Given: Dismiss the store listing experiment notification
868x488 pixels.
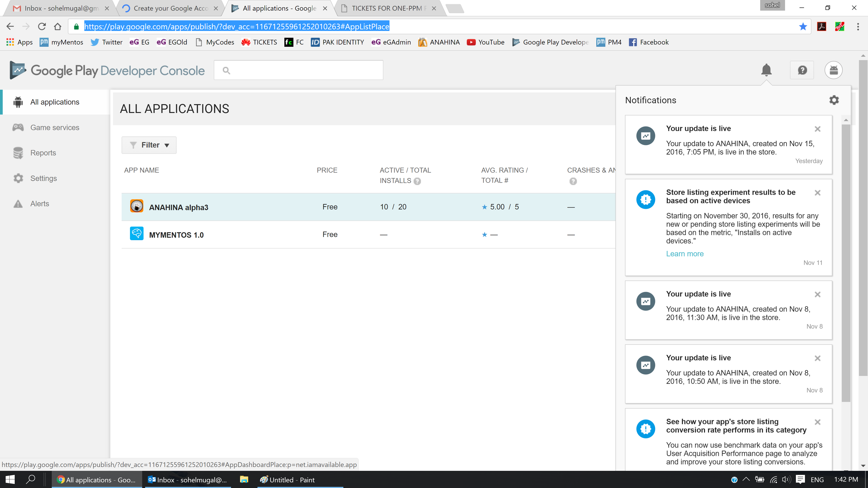Looking at the screenshot, I should (x=817, y=193).
